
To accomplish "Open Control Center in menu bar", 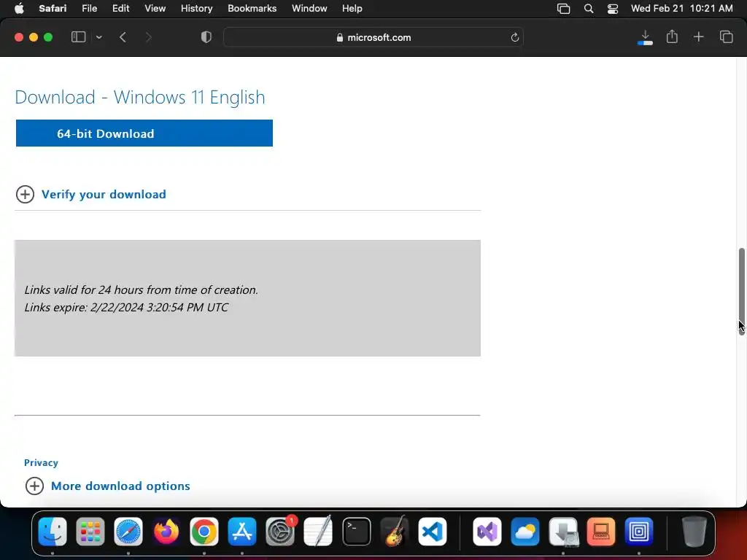I will [x=613, y=9].
